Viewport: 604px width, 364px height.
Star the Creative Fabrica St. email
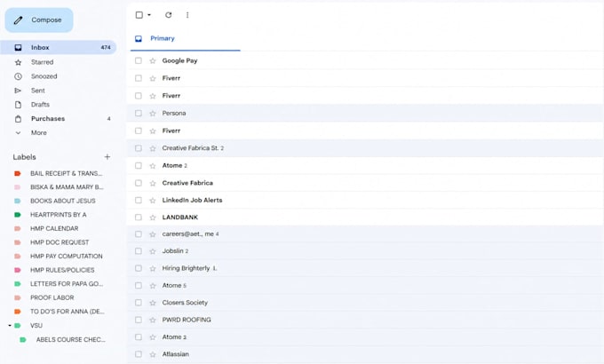tap(153, 148)
